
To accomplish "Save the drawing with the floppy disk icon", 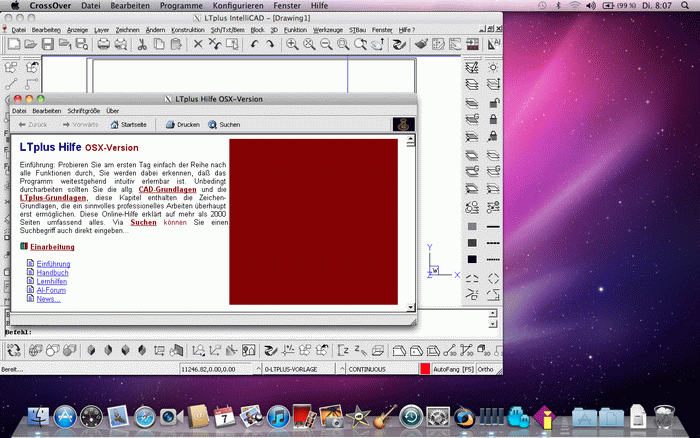I will tap(48, 44).
